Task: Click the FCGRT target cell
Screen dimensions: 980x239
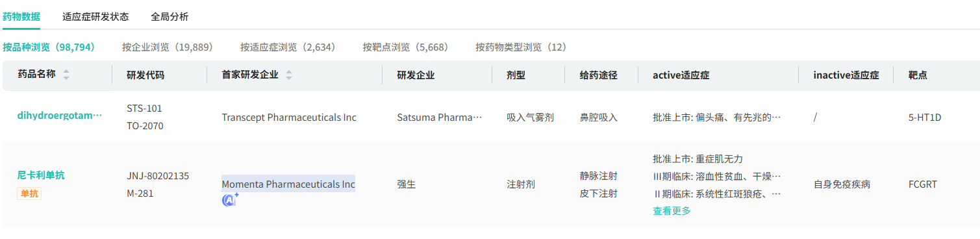Action: pos(923,184)
